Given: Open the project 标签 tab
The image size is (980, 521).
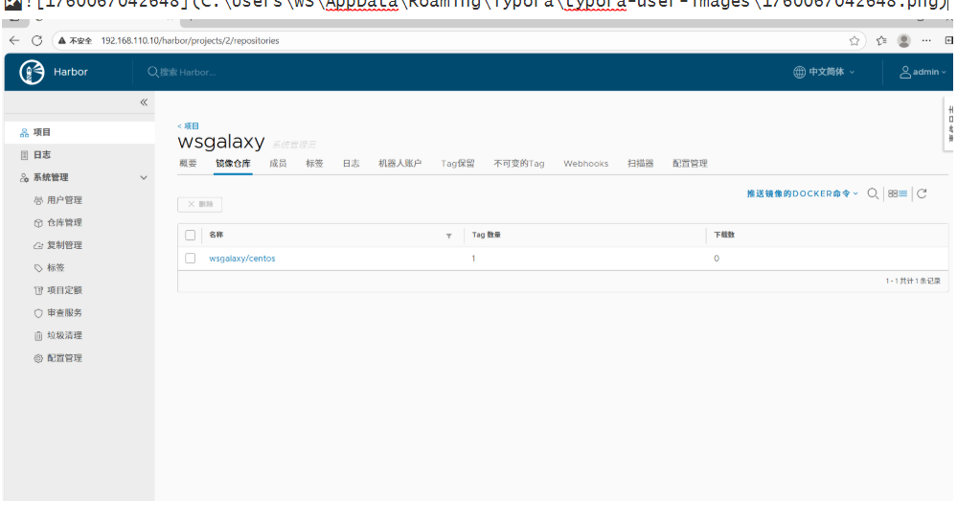Looking at the screenshot, I should tap(314, 164).
